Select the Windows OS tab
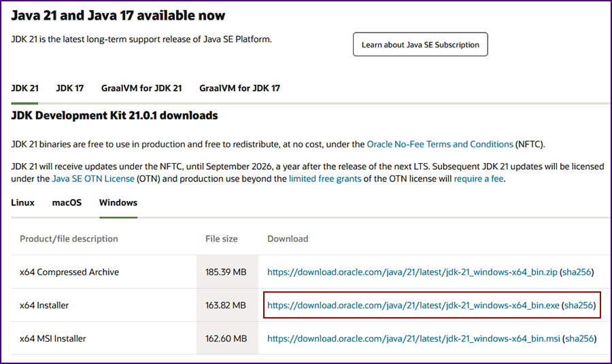The height and width of the screenshot is (364, 612). click(x=118, y=202)
